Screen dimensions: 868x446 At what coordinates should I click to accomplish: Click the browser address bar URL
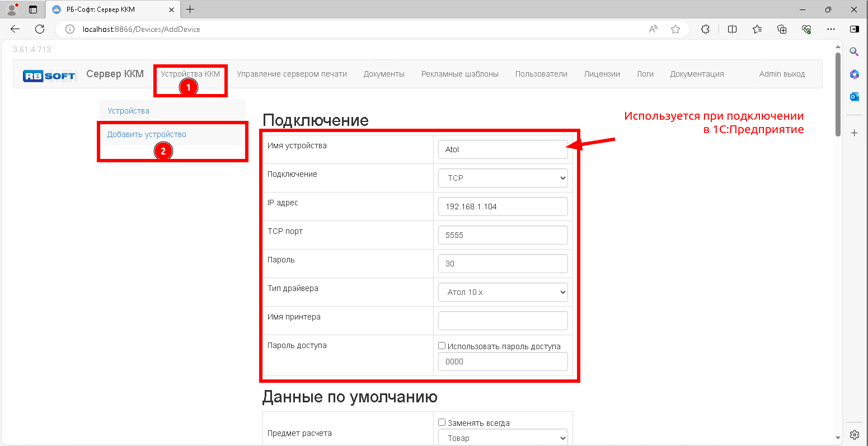[141, 29]
